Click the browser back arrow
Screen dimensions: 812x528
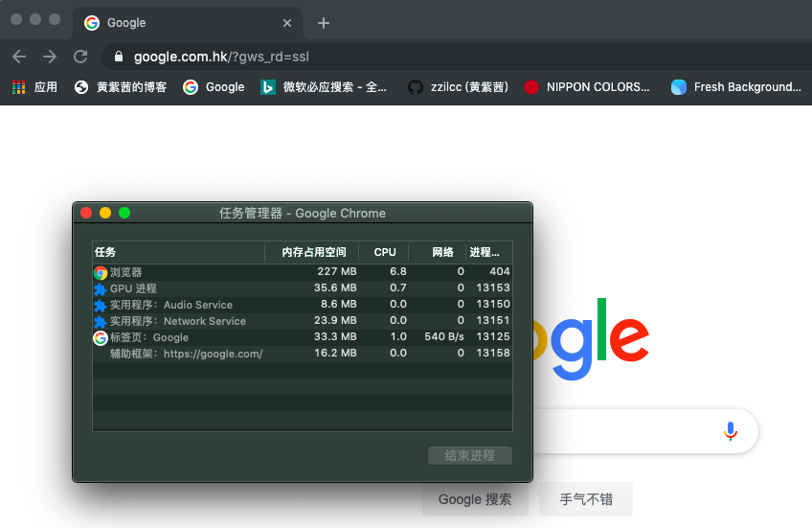(19, 57)
